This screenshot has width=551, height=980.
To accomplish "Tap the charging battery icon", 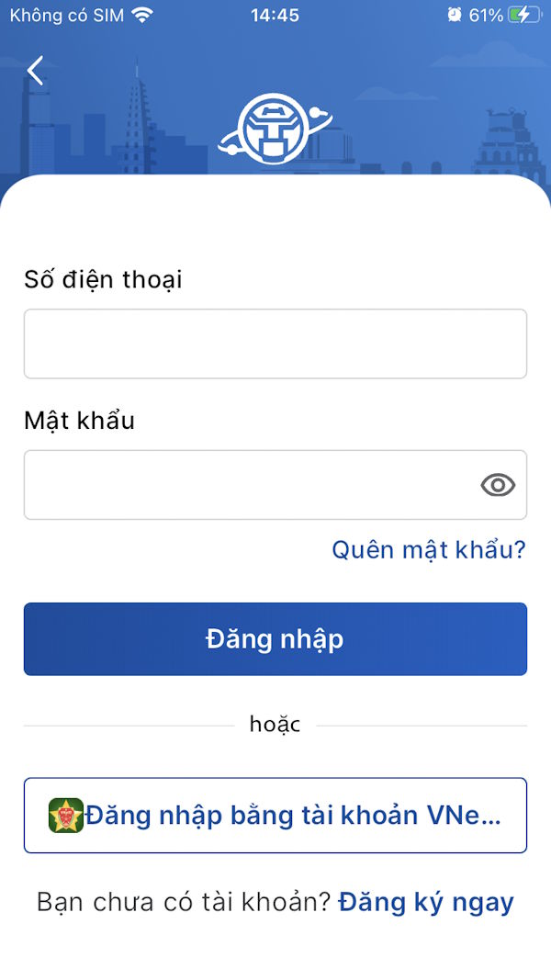I will [x=525, y=14].
